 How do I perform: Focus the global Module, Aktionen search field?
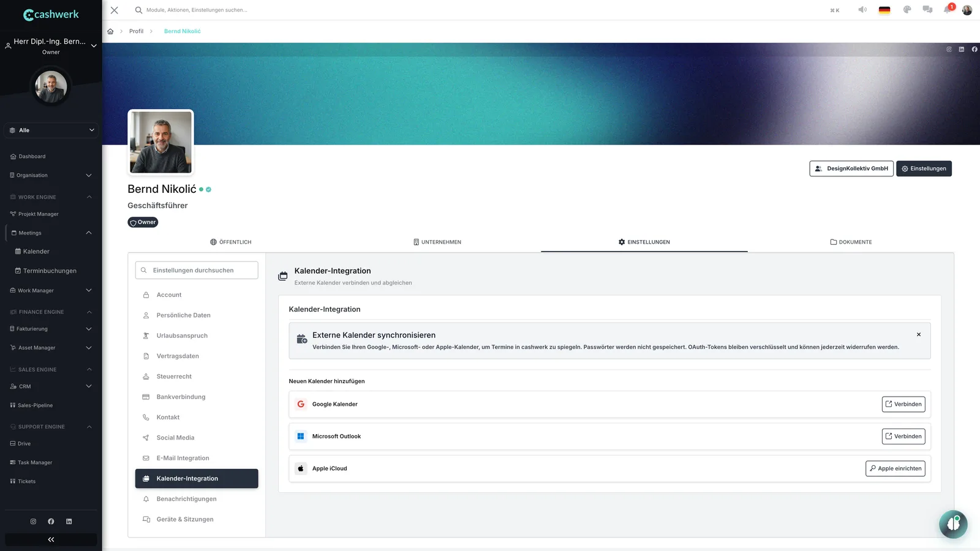click(197, 10)
